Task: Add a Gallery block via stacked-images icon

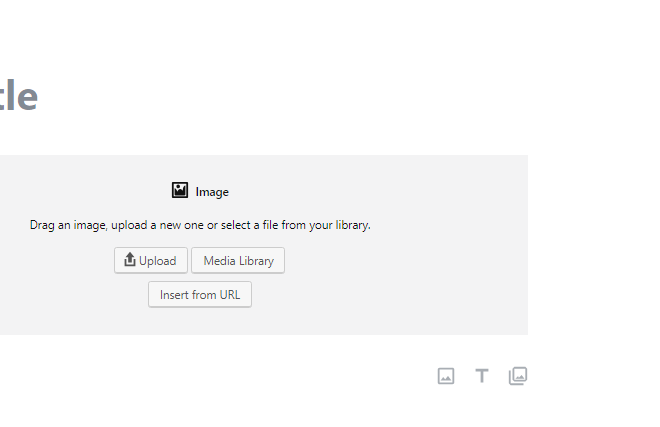Action: pos(518,376)
